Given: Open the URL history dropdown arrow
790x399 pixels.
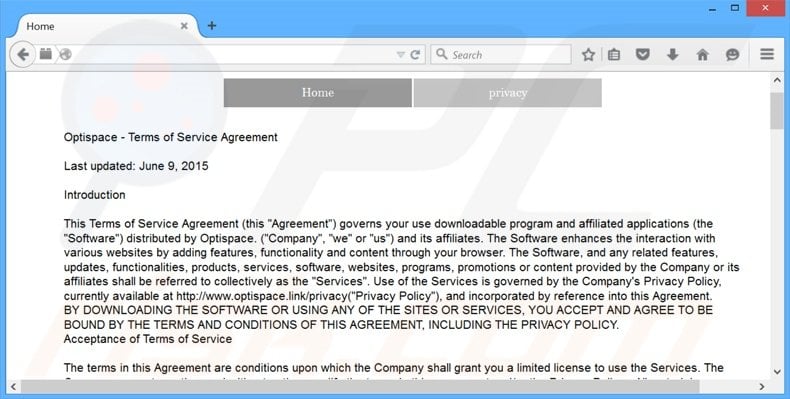Looking at the screenshot, I should (401, 54).
